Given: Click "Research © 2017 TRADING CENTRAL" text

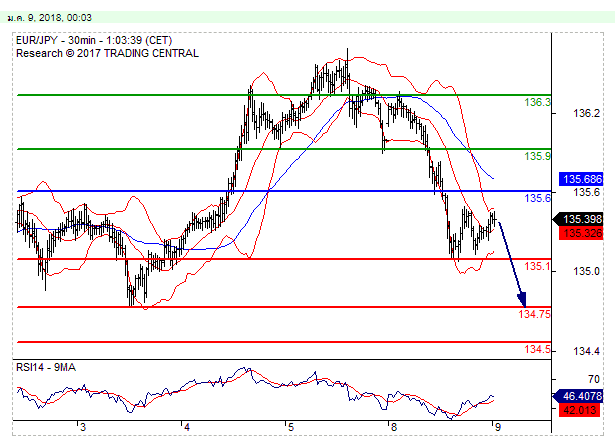Looking at the screenshot, I should click(107, 53).
